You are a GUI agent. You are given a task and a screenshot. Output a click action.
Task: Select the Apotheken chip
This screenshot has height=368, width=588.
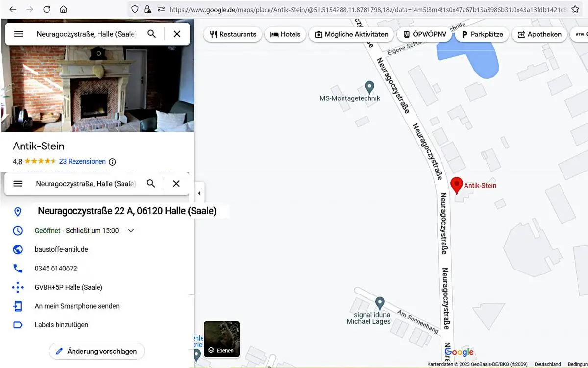(x=539, y=34)
